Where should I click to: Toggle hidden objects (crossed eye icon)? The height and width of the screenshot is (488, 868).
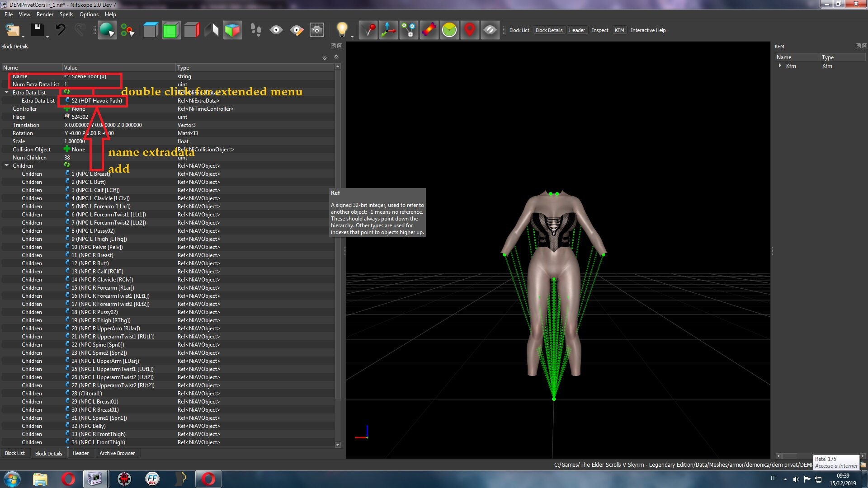pos(490,30)
